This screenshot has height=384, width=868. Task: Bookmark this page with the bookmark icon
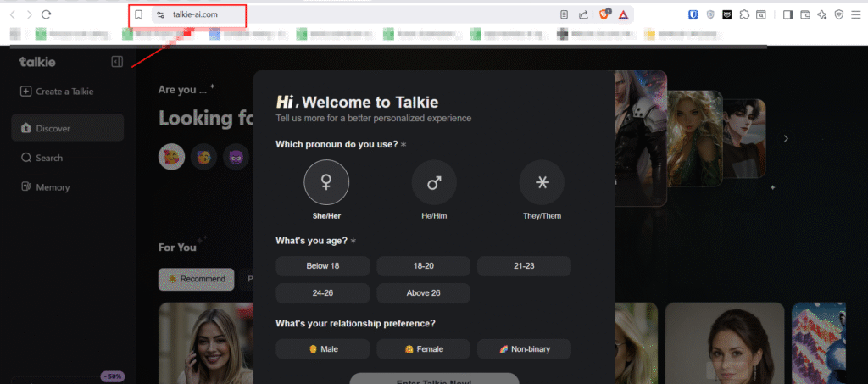click(x=138, y=15)
